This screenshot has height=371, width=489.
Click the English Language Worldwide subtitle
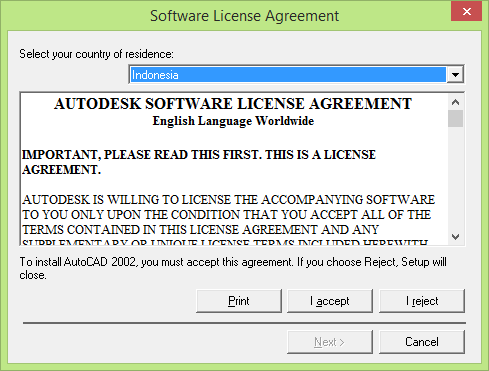pyautogui.click(x=233, y=121)
